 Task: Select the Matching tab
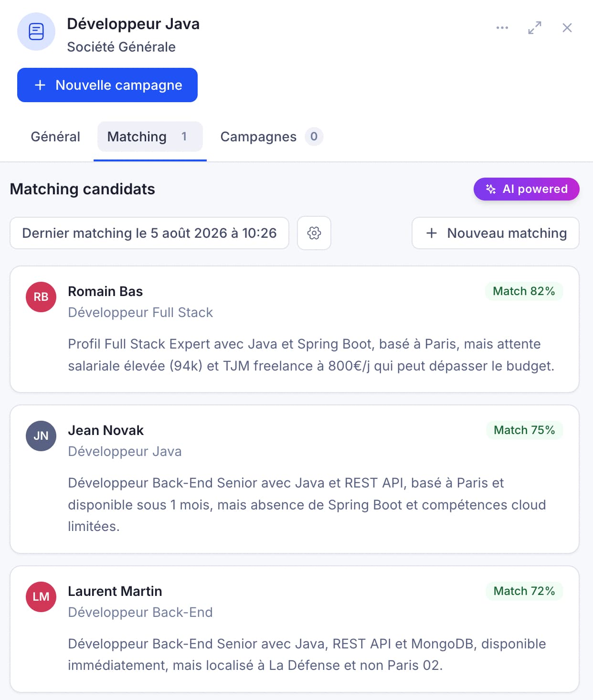150,137
